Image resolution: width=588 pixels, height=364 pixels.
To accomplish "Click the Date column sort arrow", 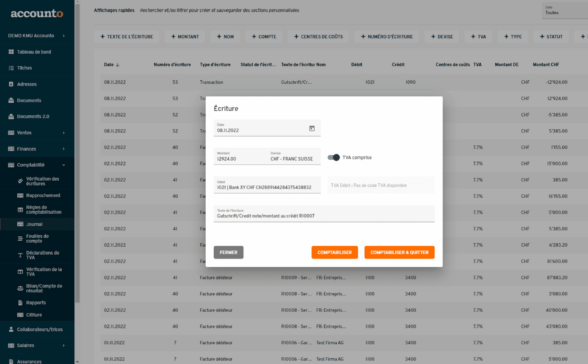I will [117, 65].
